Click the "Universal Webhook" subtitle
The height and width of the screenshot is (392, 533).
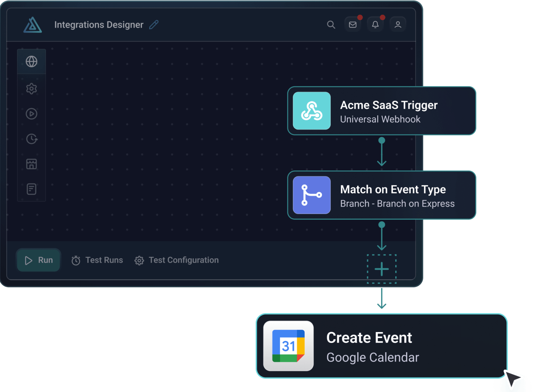(380, 119)
